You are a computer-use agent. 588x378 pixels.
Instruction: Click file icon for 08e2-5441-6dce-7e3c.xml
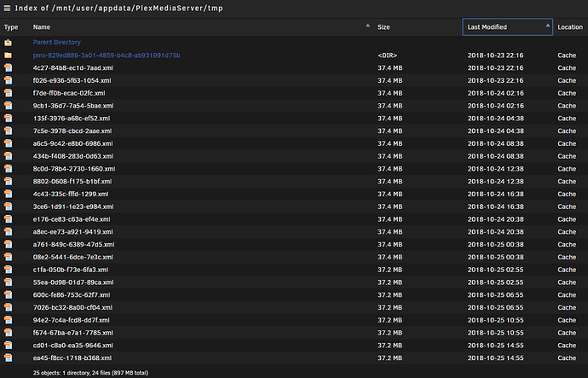[x=8, y=257]
